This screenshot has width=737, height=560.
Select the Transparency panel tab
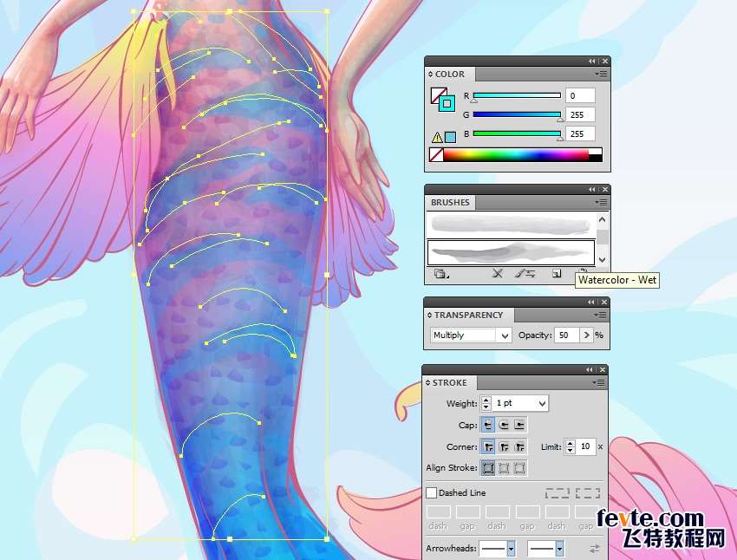pyautogui.click(x=468, y=315)
